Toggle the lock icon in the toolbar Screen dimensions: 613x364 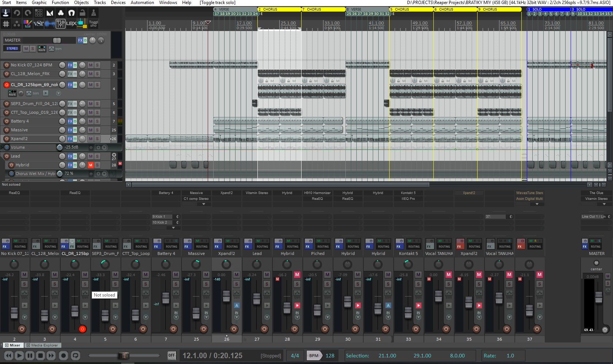tap(83, 13)
